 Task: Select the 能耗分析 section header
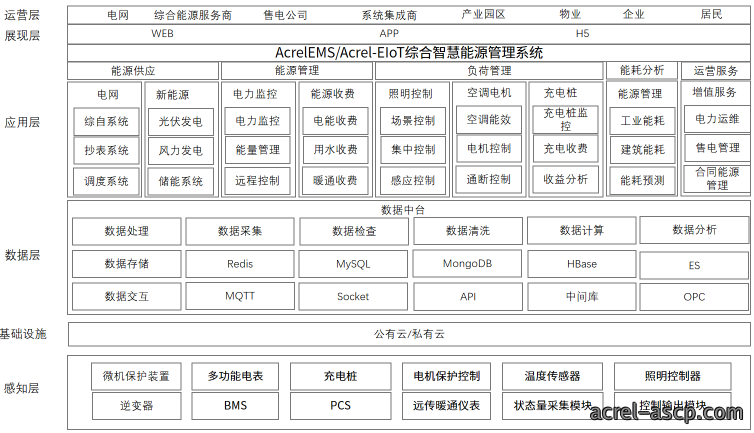click(642, 70)
